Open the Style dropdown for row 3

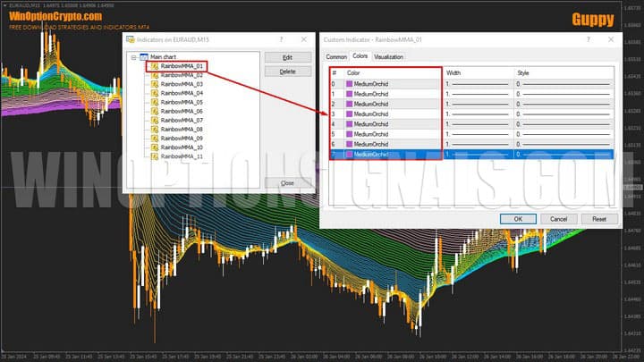click(563, 114)
